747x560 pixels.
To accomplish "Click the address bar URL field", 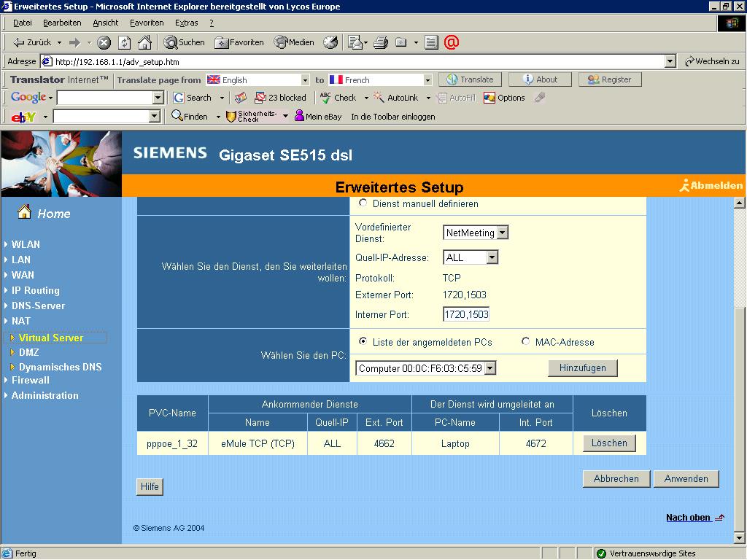I will tap(352, 61).
